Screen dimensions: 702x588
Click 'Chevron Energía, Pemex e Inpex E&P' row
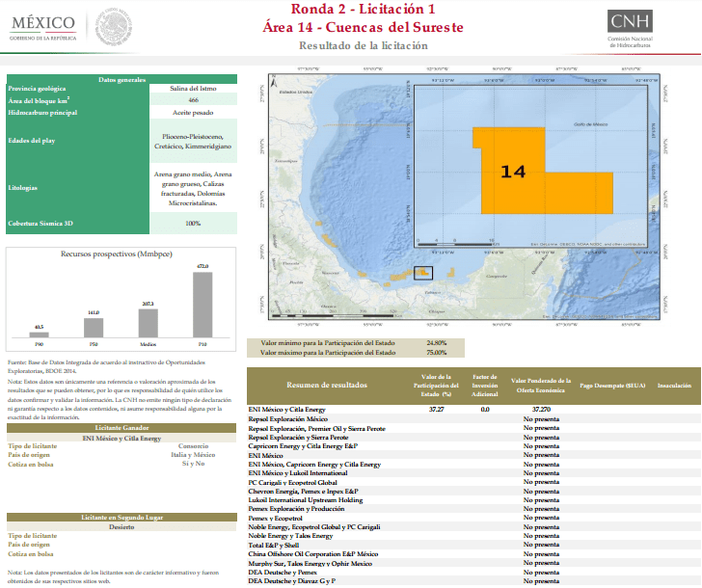click(x=473, y=492)
